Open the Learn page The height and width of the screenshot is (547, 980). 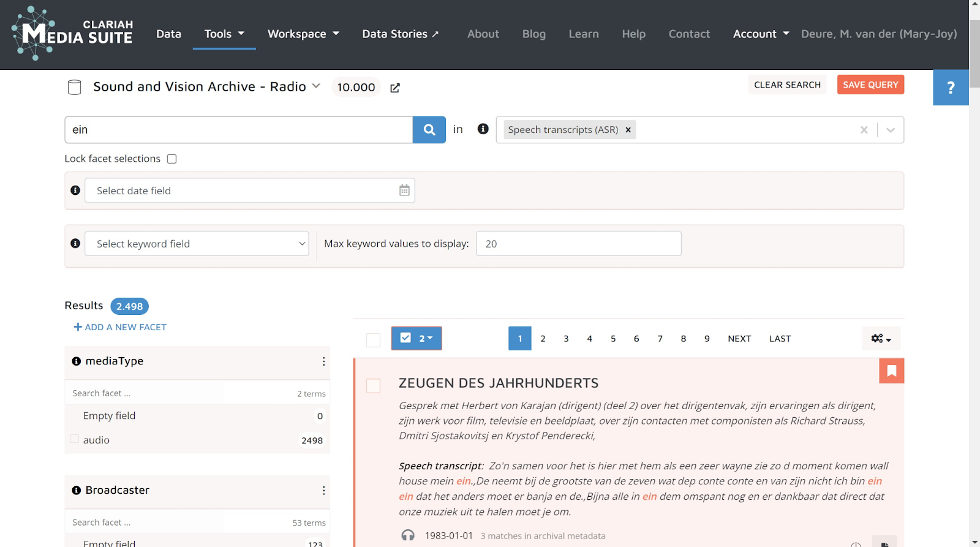coord(584,34)
